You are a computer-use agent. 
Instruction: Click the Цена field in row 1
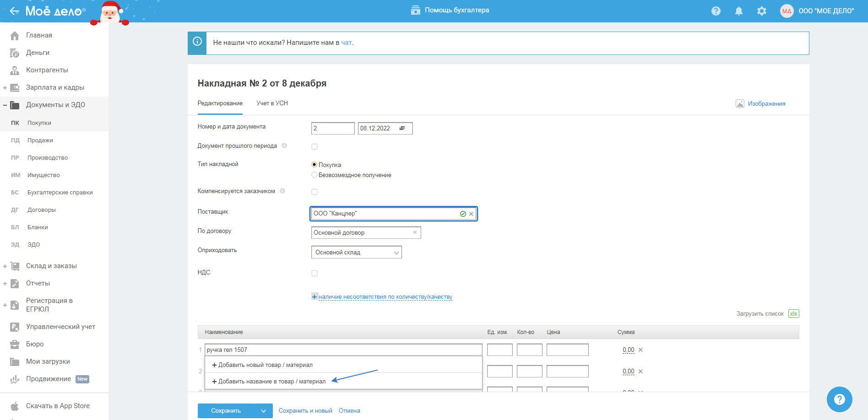coord(568,350)
